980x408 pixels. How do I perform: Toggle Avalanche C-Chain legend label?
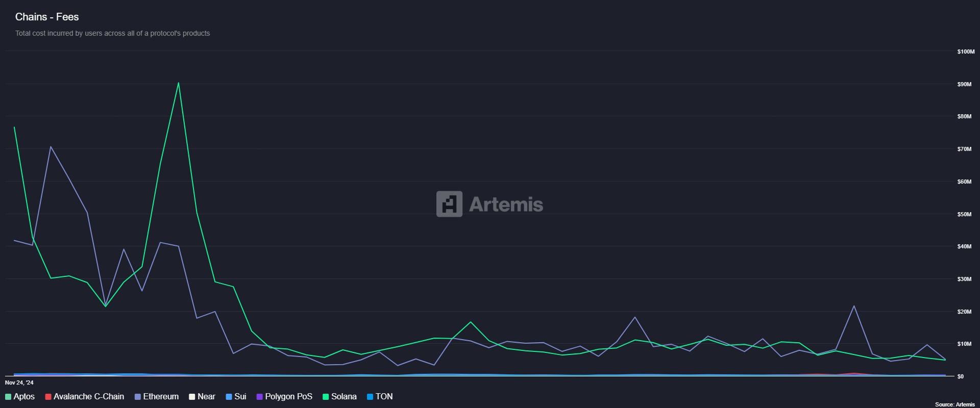pos(89,397)
